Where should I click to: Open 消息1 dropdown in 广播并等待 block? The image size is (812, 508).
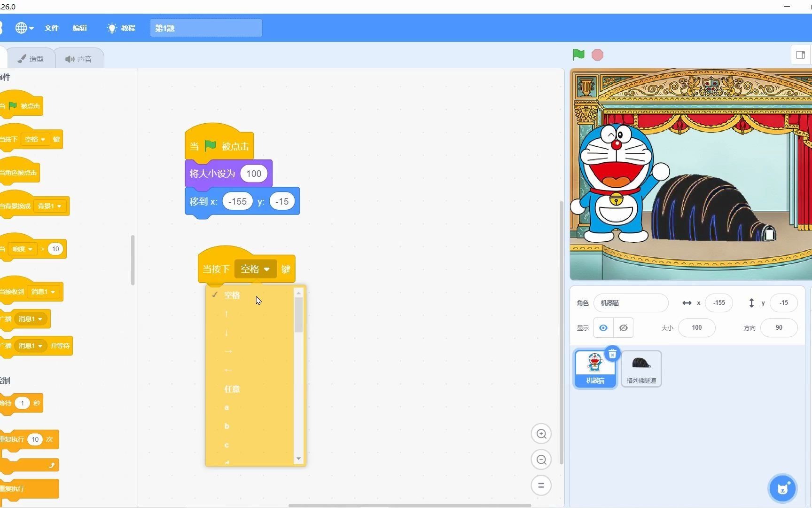[x=30, y=346]
